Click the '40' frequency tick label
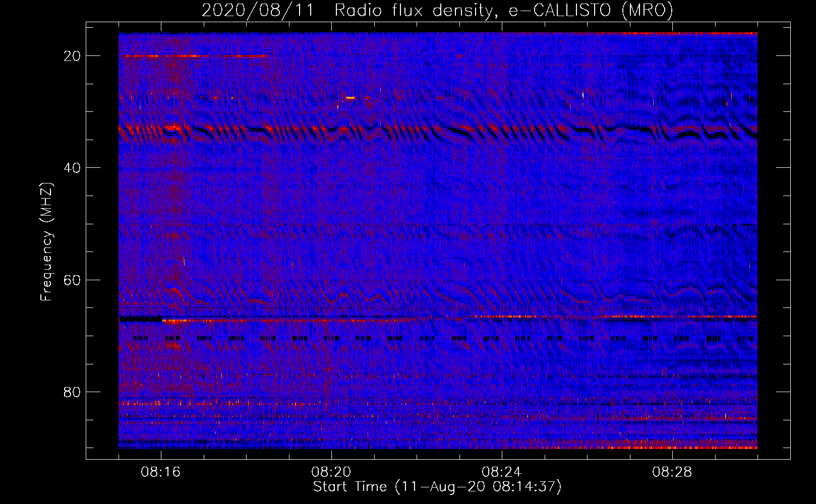Screen dimensions: 816x504 [72, 168]
